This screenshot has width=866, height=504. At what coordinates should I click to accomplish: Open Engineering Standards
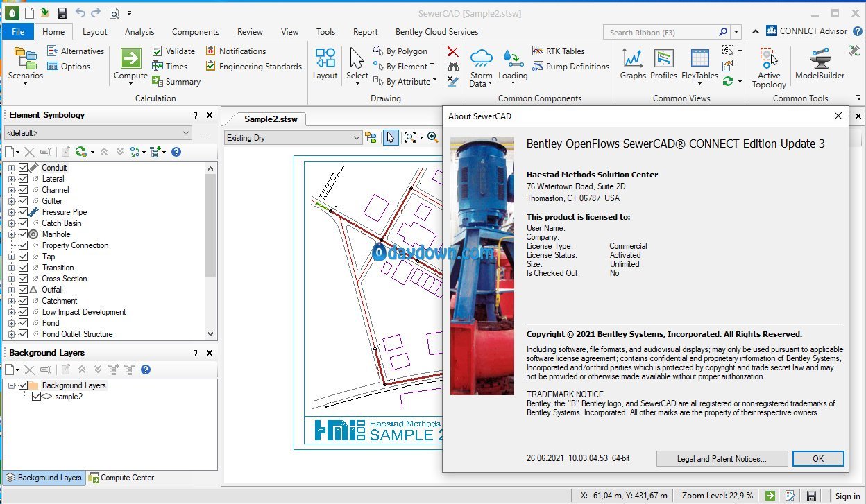pyautogui.click(x=254, y=67)
